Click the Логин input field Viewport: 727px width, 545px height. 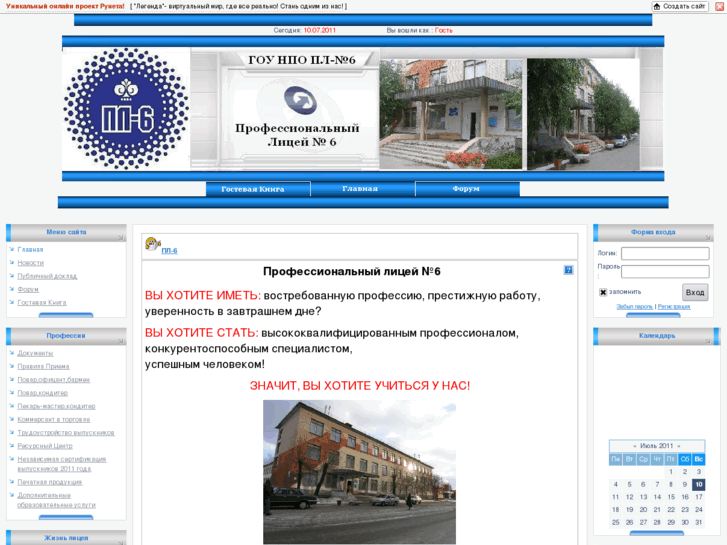[665, 253]
